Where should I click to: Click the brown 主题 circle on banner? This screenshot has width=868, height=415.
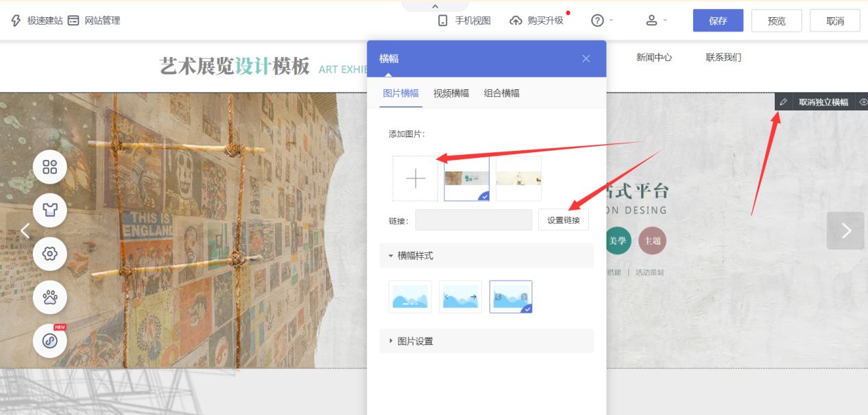[x=652, y=241]
